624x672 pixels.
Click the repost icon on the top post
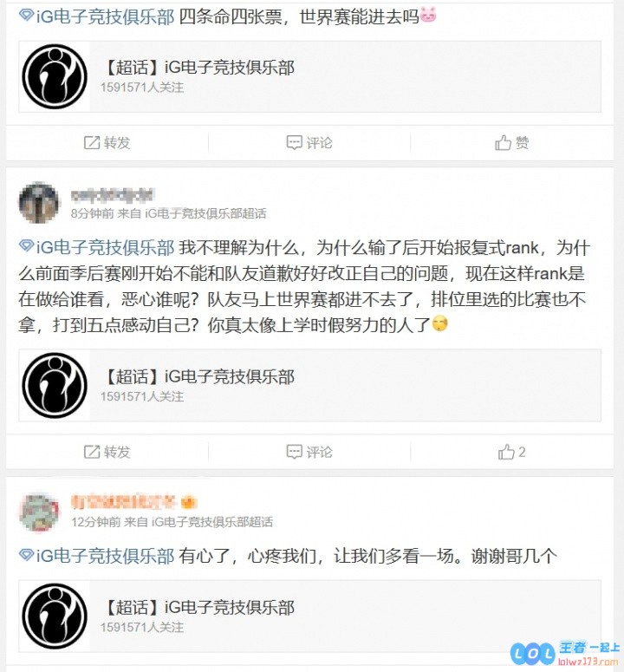tap(91, 143)
